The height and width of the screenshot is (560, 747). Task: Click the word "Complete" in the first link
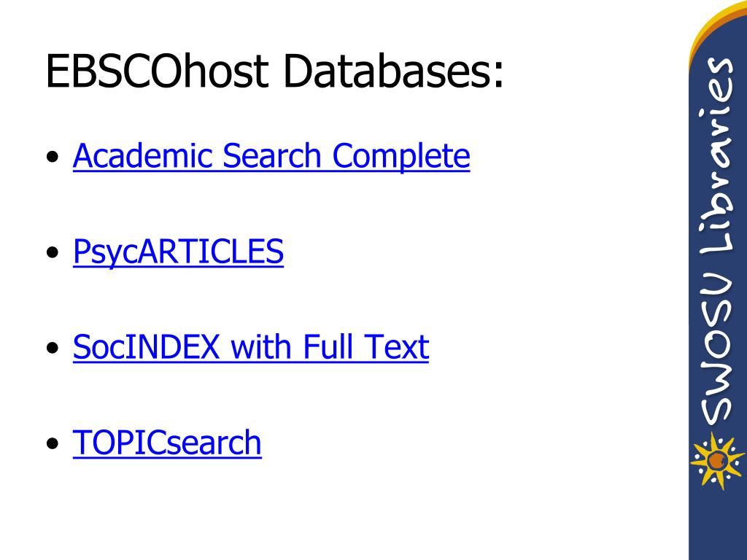pos(401,156)
